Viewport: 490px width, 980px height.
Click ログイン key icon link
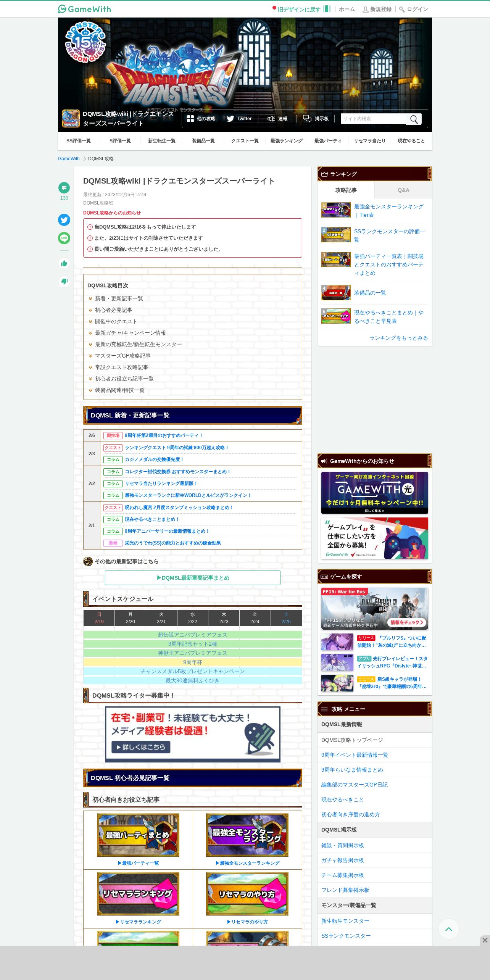tap(414, 9)
